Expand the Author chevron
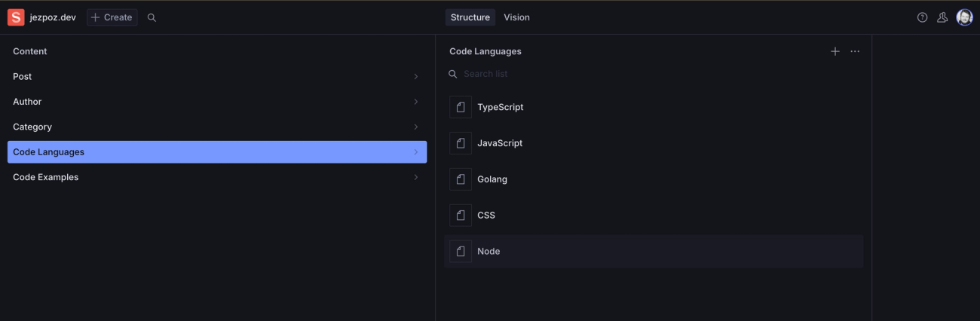Screen dimensions: 980x321 [x=415, y=102]
